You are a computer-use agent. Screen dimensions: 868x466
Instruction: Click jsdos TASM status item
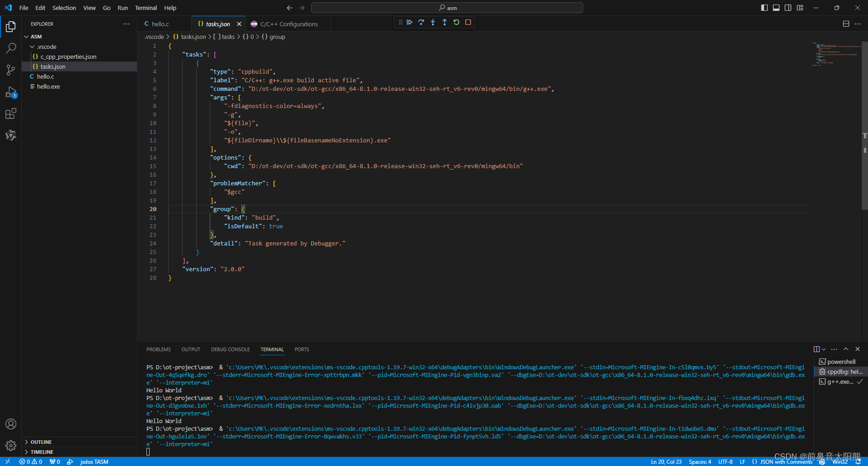[94, 461]
